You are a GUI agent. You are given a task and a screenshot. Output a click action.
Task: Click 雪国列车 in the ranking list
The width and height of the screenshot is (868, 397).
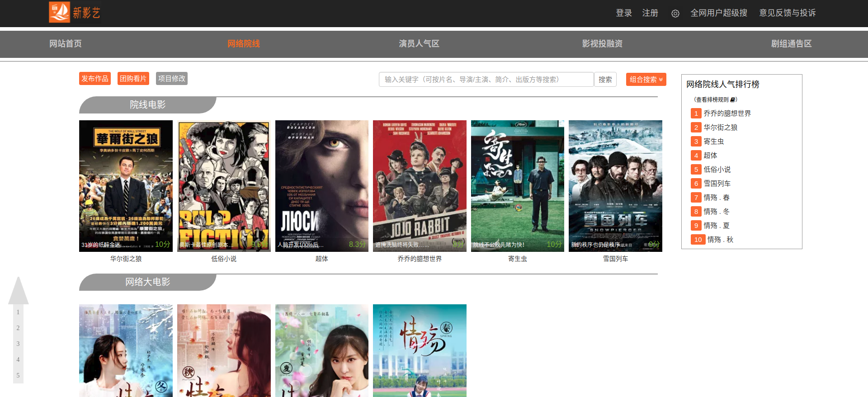coord(717,184)
